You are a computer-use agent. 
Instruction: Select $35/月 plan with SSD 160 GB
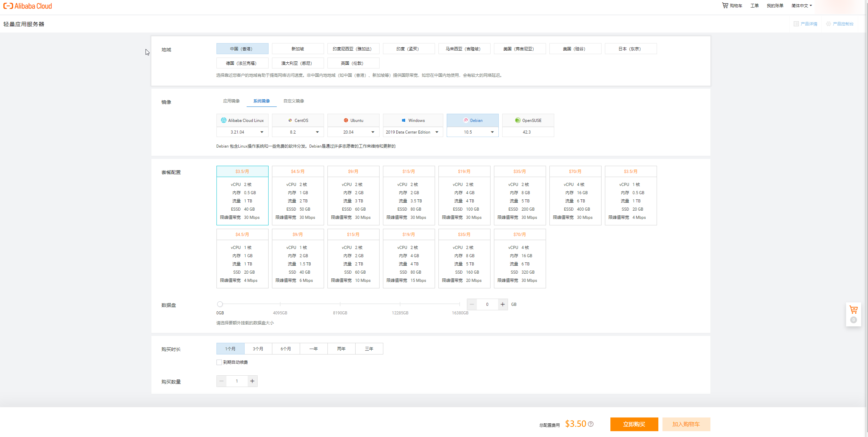point(464,258)
